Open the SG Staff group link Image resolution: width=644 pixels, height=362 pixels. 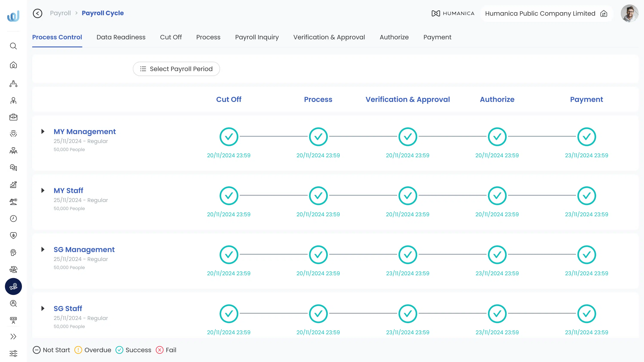68,308
